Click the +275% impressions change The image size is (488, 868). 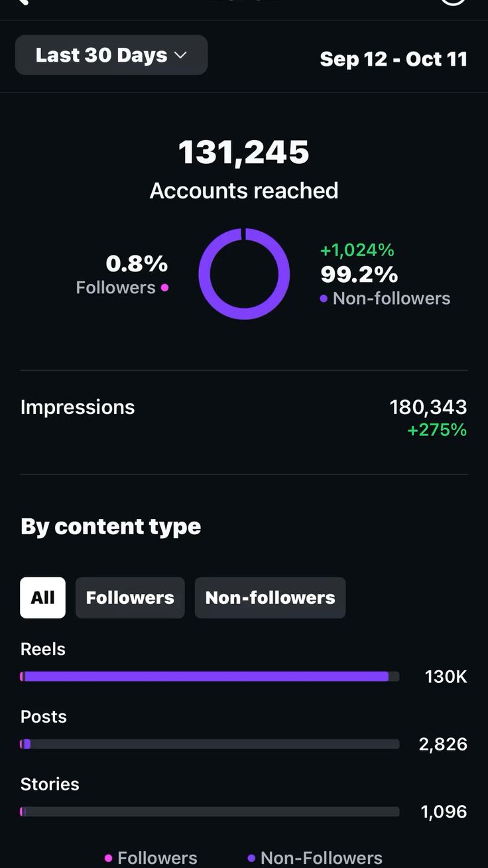pos(437,430)
